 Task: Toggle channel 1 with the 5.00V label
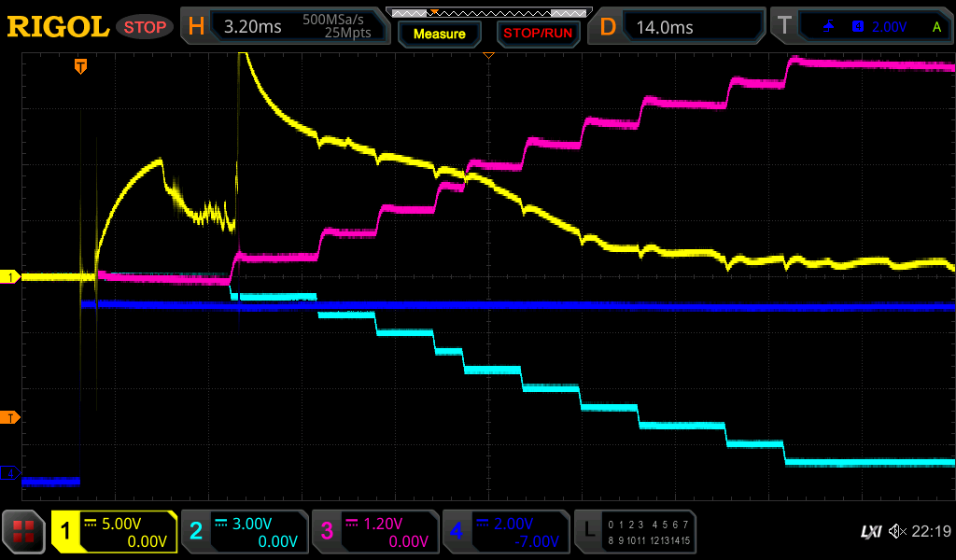point(114,532)
